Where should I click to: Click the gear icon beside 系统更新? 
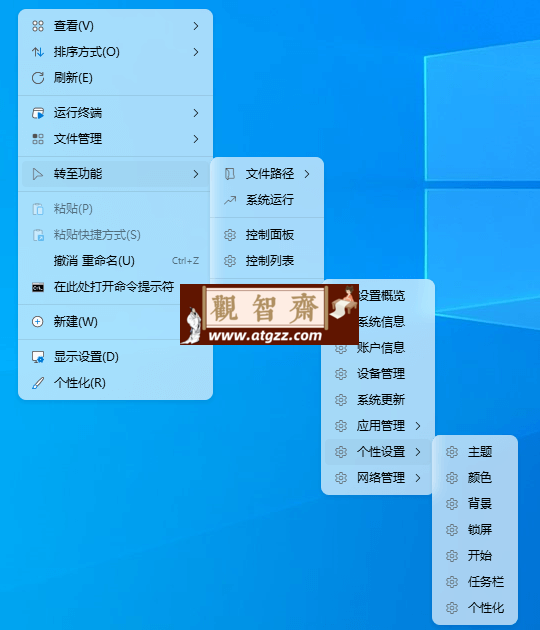(341, 400)
